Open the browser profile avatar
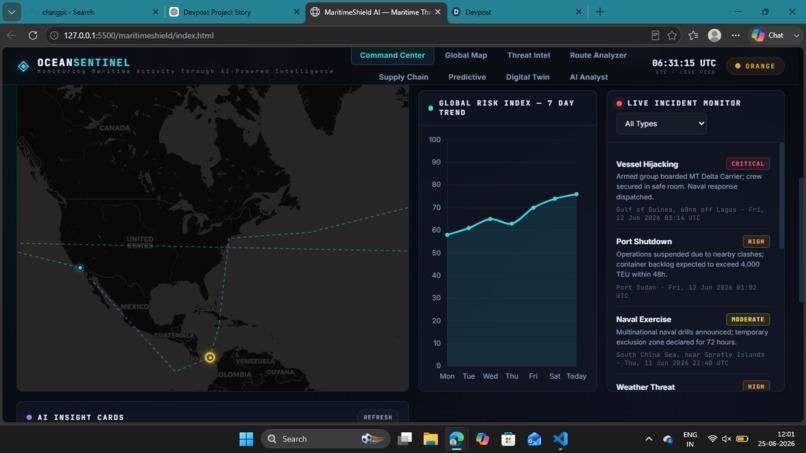 (715, 35)
